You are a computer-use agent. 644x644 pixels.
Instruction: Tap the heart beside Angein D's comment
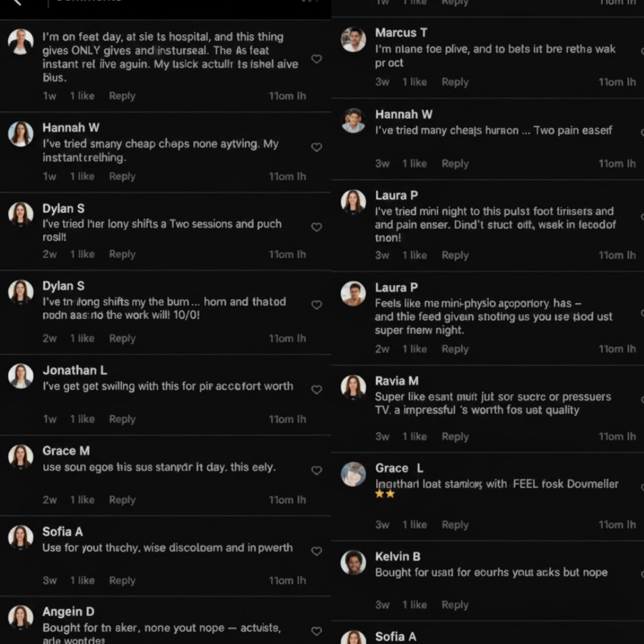point(317,631)
